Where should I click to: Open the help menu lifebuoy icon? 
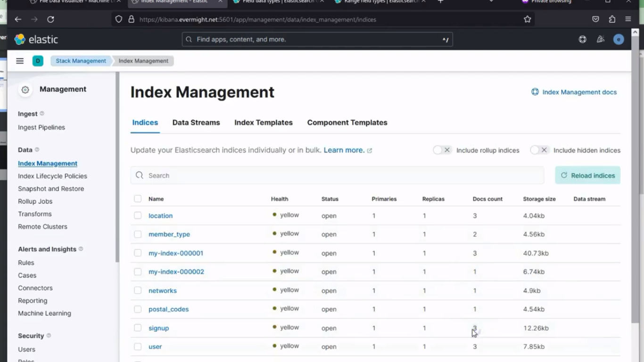click(582, 40)
